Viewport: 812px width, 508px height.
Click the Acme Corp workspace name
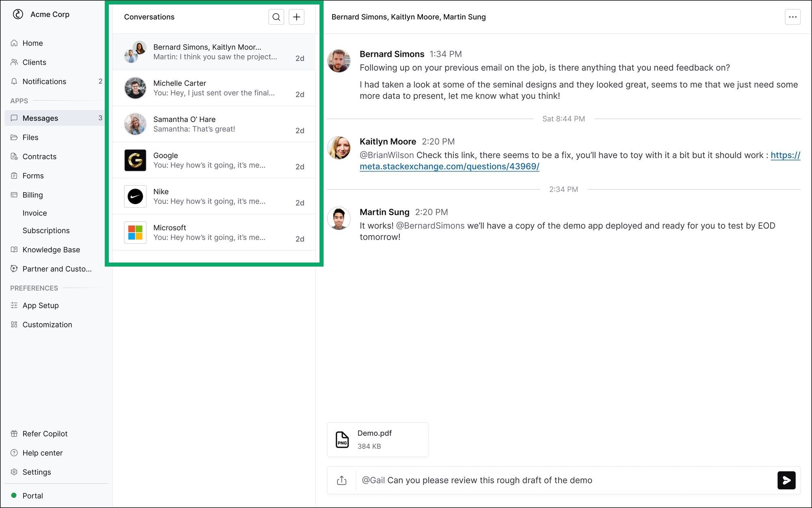tap(50, 14)
